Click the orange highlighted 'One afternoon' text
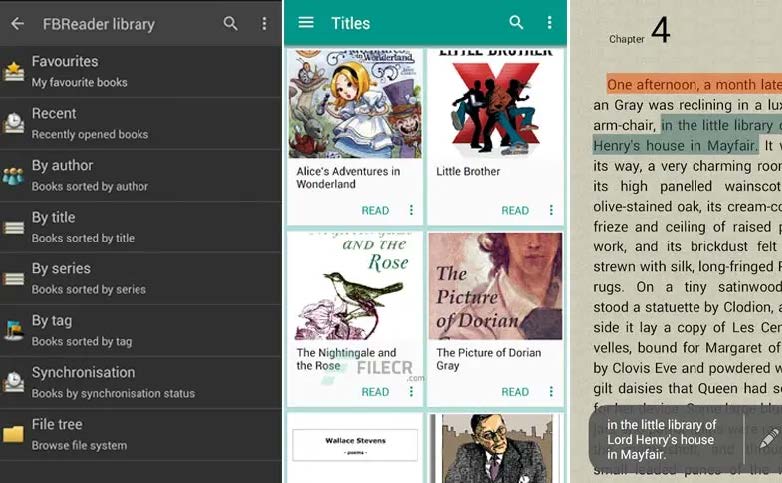 (694, 84)
